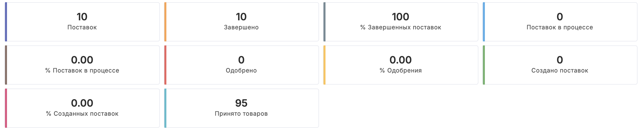Click the Создано поставок label
Viewport: 644px width, 132px height.
tap(560, 71)
